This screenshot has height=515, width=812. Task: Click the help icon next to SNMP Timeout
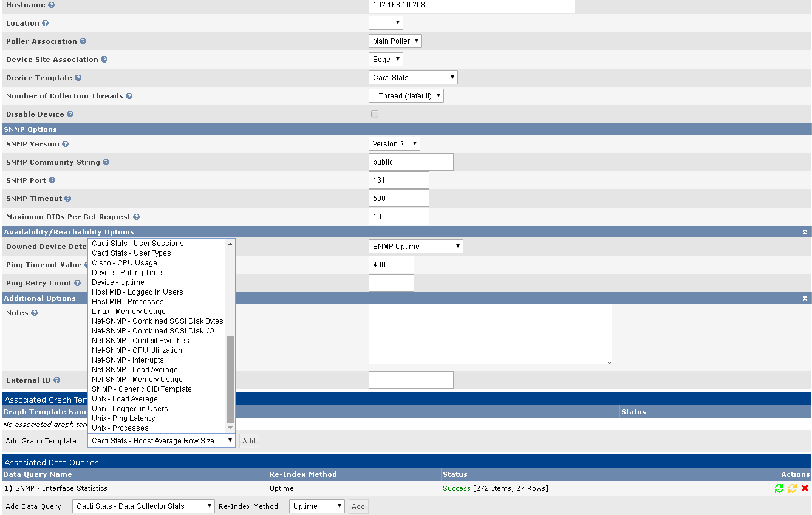pyautogui.click(x=67, y=199)
